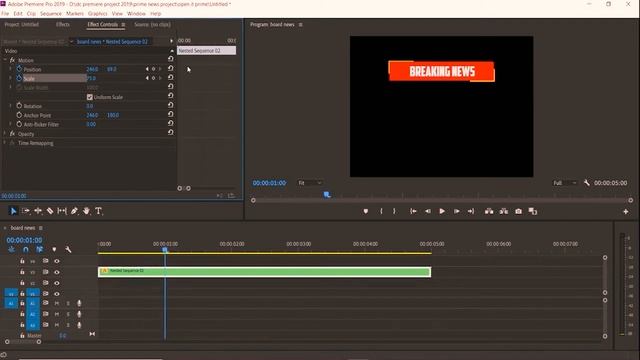The image size is (640, 360).
Task: Toggle lock on Master track
Action: point(22,336)
